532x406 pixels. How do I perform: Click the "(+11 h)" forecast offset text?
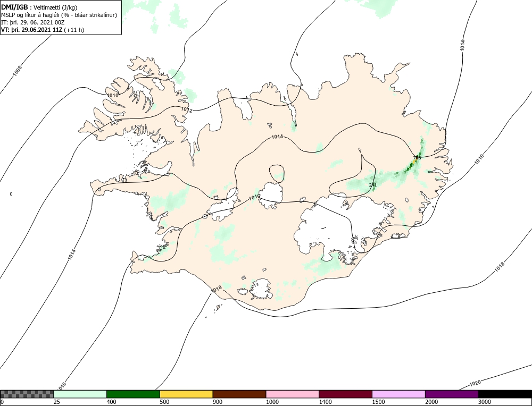tap(74, 29)
